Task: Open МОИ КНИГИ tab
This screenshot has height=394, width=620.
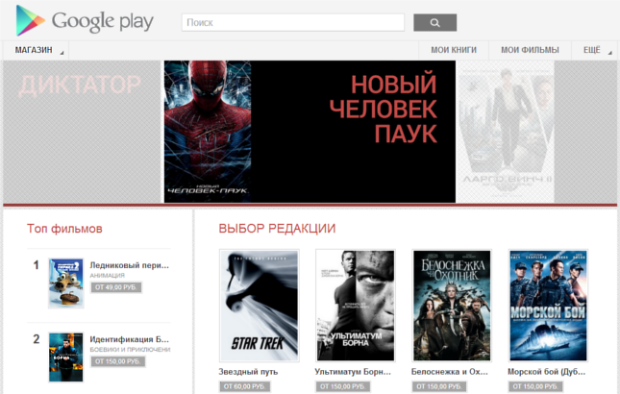Action: click(x=454, y=50)
